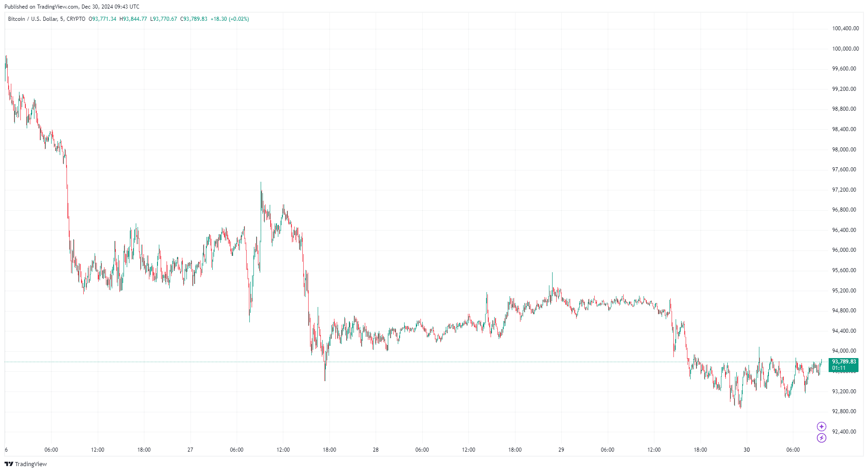
Task: Click the 96,800.00 price axis label
Action: coord(844,210)
